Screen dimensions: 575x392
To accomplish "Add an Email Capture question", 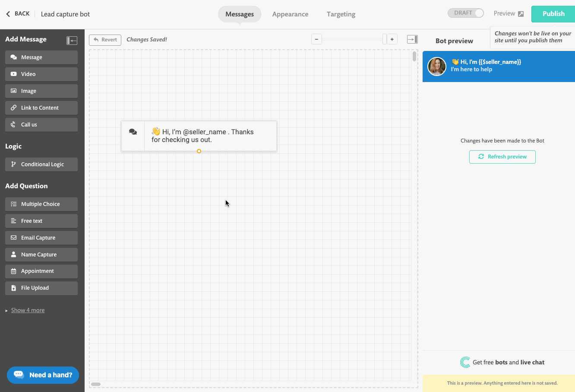I will pos(41,237).
